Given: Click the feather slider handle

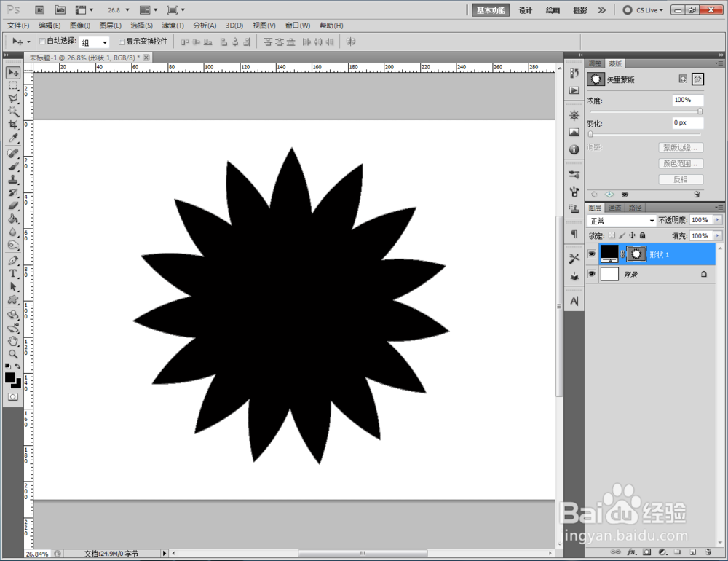Looking at the screenshot, I should coord(590,134).
